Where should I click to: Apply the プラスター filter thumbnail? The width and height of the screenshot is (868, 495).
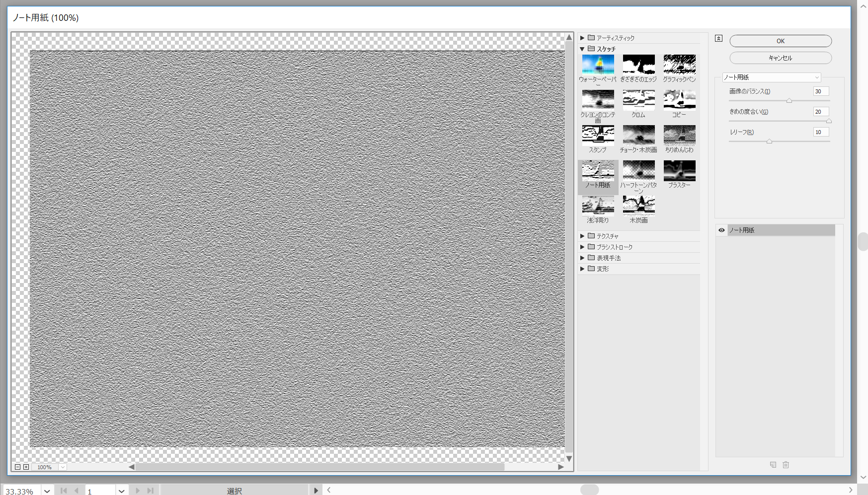click(679, 171)
